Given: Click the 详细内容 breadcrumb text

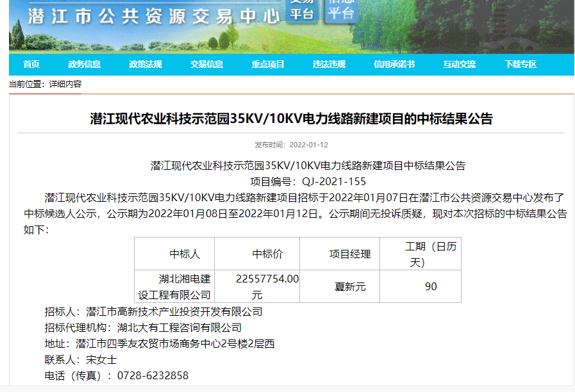Looking at the screenshot, I should coord(65,84).
